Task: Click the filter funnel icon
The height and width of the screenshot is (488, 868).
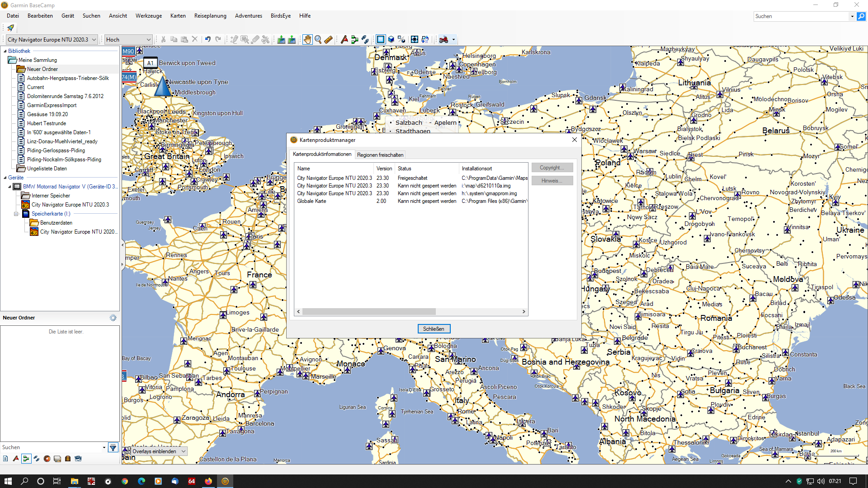Action: [113, 448]
